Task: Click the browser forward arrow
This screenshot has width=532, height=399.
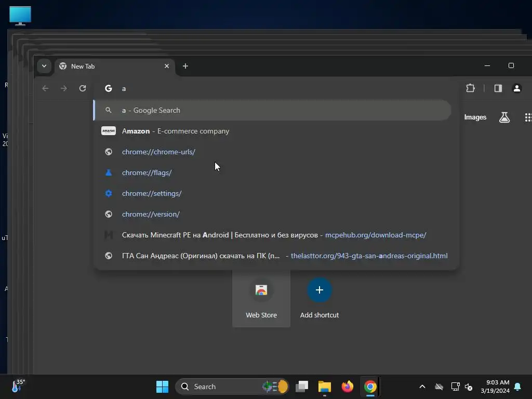Action: point(64,88)
